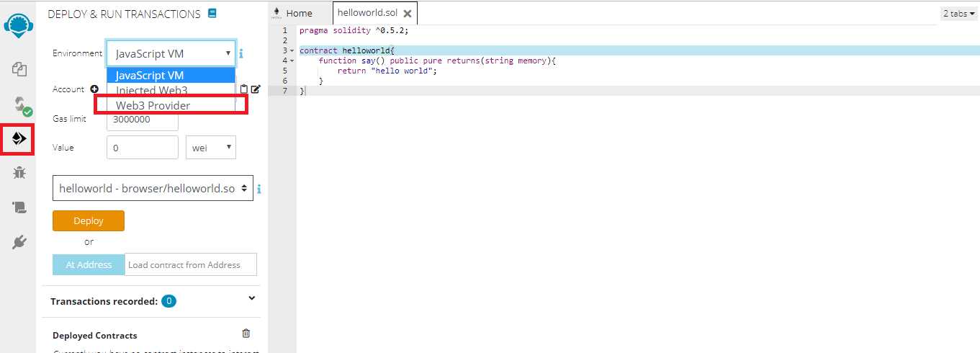The image size is (980, 353).
Task: Click the plus icon next to Account
Action: click(94, 89)
